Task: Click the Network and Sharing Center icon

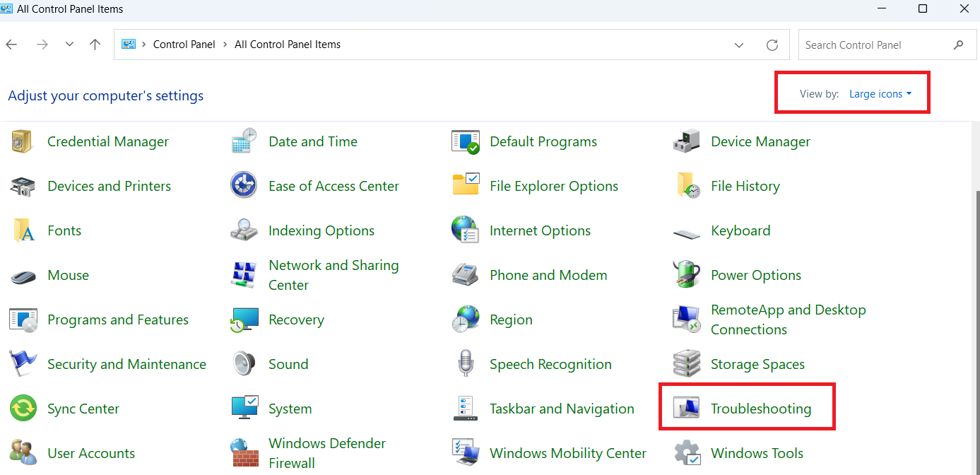Action: 244,275
